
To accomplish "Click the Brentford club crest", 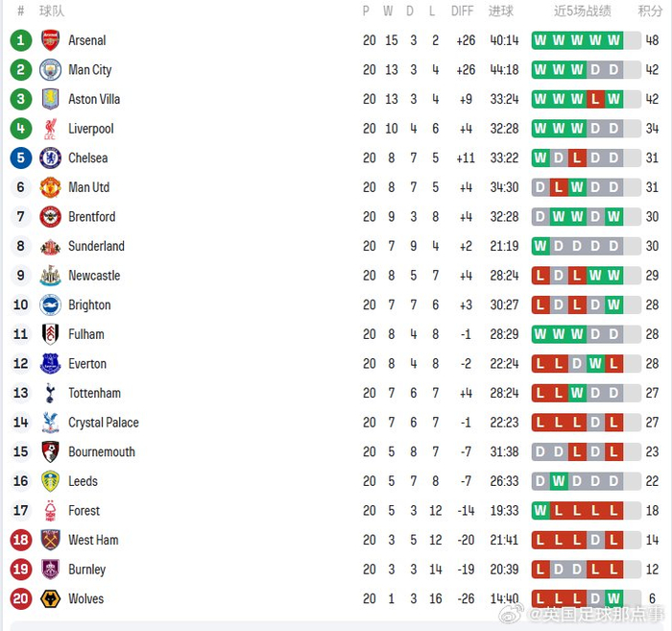I will (50, 217).
